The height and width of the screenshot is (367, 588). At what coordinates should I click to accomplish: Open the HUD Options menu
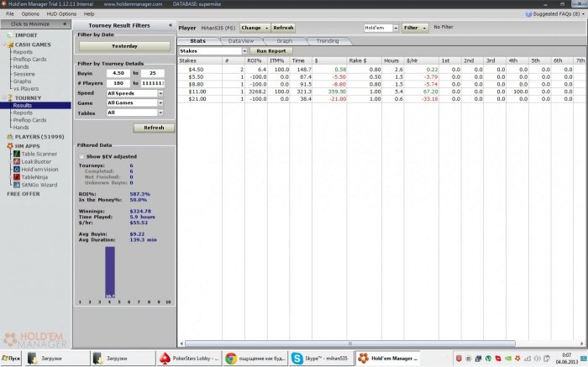(x=61, y=14)
